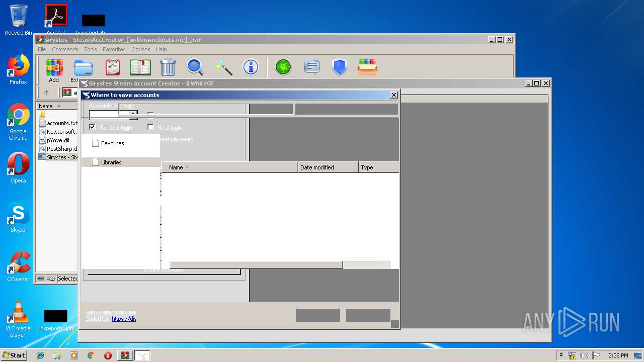Open Firefox desktop shortcut

click(18, 69)
